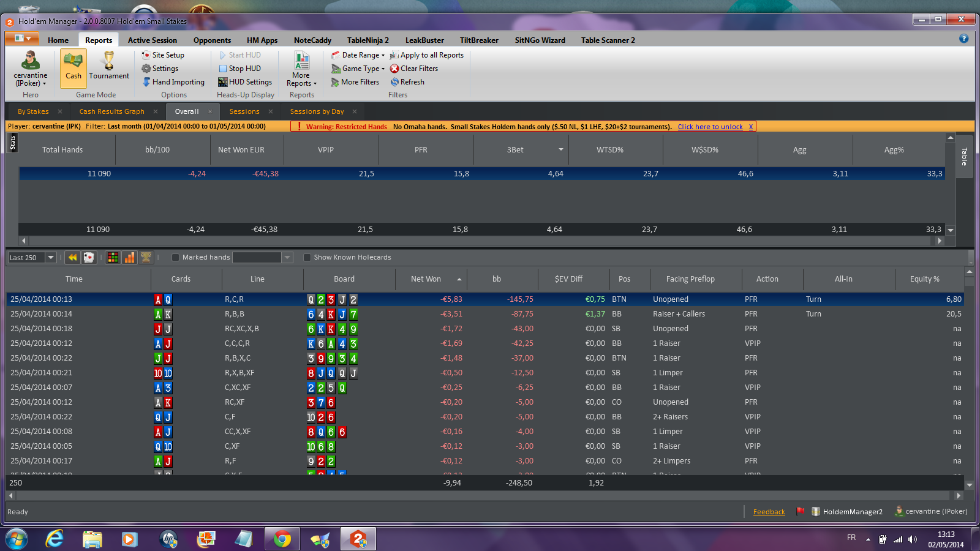Viewport: 980px width, 551px height.
Task: Close the Sessions report tab
Action: [271, 111]
